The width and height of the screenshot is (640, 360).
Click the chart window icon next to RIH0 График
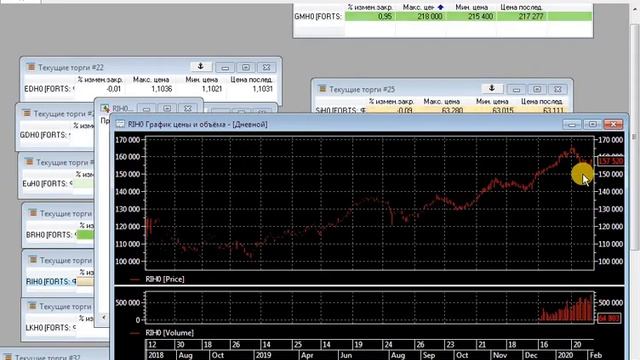click(120, 124)
